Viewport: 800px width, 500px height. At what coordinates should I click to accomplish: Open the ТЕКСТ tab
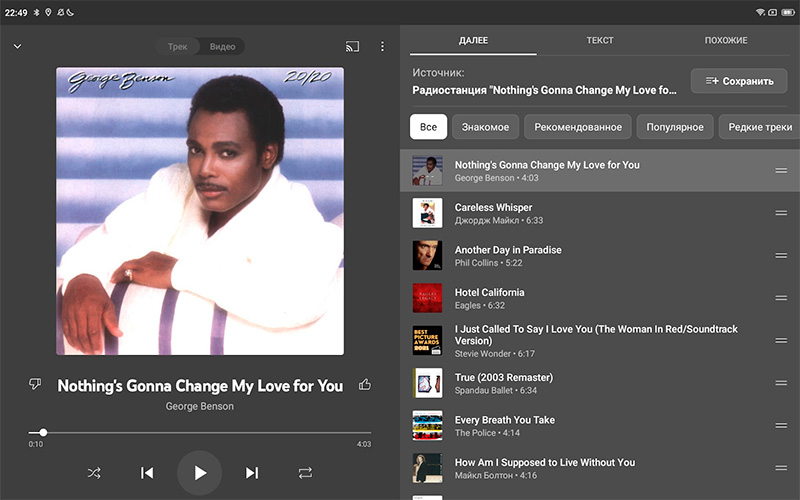pos(600,41)
